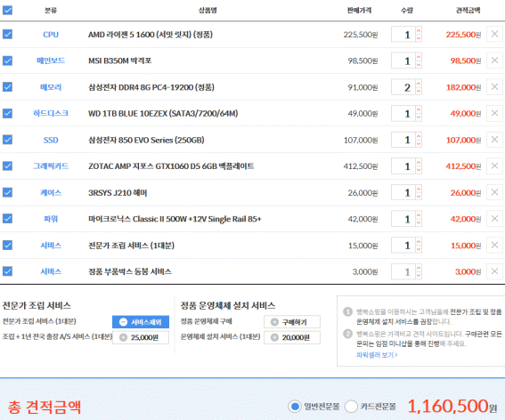
Task: Remove the 그래픽카드 row with X icon
Action: pos(494,166)
